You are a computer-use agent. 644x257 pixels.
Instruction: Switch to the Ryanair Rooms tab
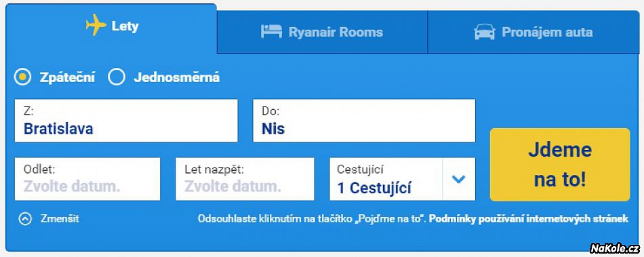(x=323, y=32)
